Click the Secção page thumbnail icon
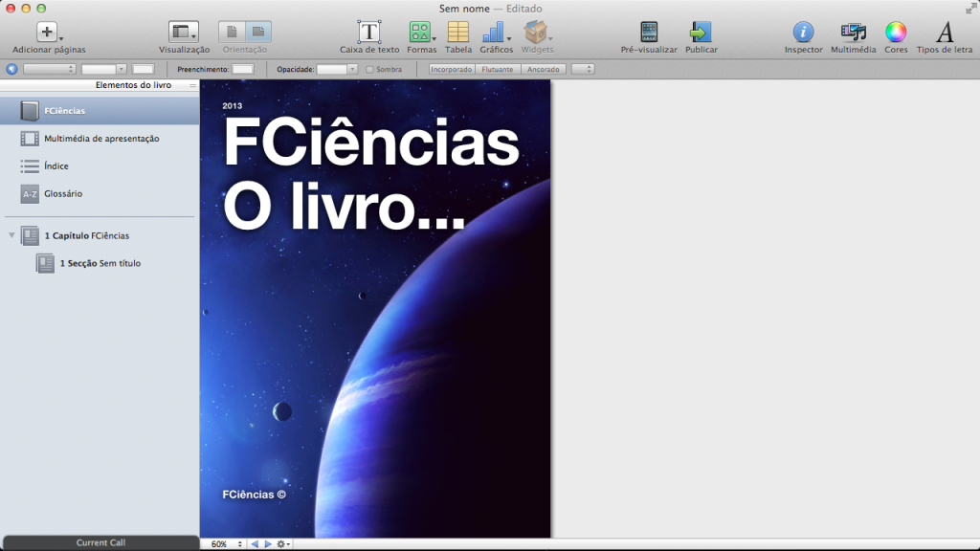Viewport: 980px width, 551px height. click(x=45, y=263)
